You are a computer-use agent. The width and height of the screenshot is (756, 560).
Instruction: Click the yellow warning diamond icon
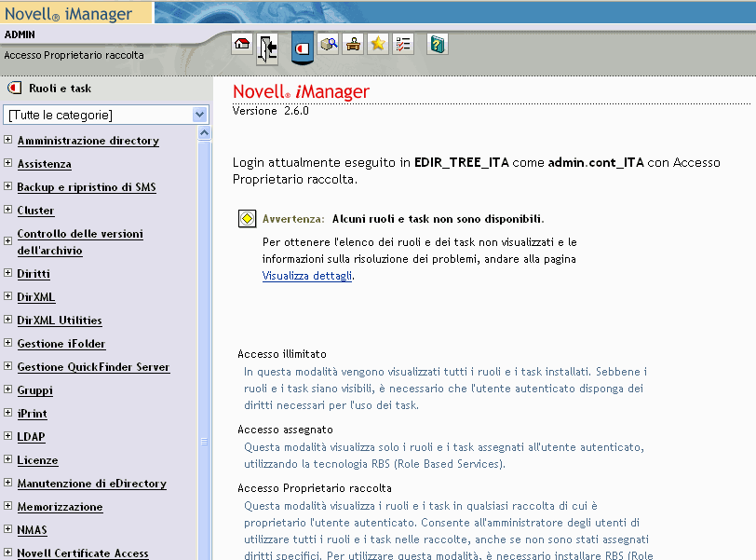point(248,218)
